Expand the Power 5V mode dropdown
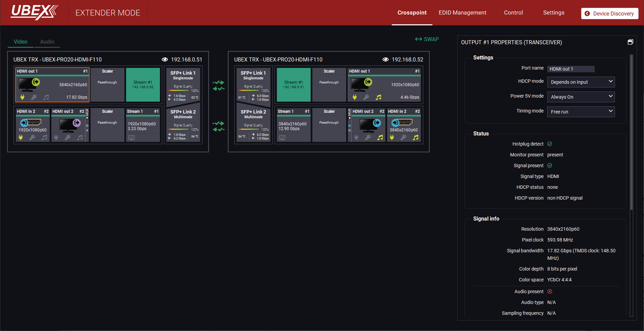This screenshot has height=331, width=644. pyautogui.click(x=581, y=97)
